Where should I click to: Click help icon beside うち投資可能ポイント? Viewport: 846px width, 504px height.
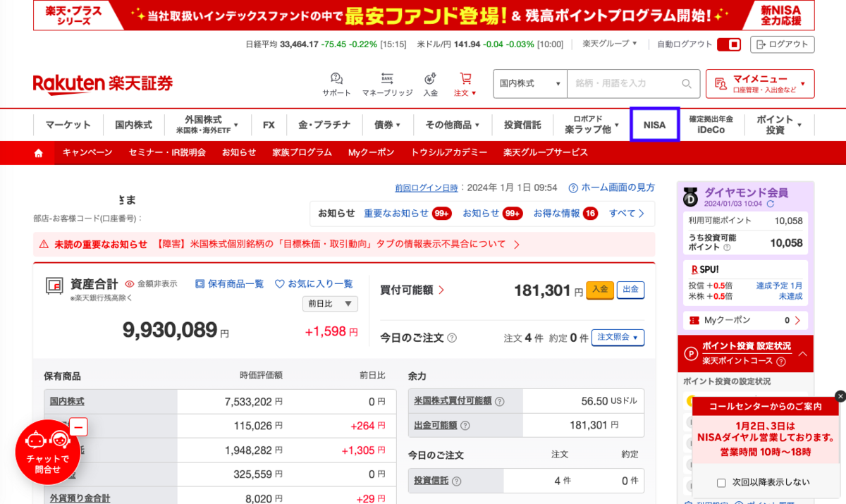point(726,247)
